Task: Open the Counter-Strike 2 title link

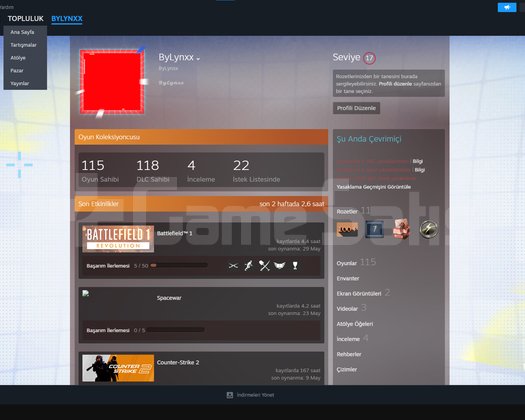Action: [x=178, y=363]
